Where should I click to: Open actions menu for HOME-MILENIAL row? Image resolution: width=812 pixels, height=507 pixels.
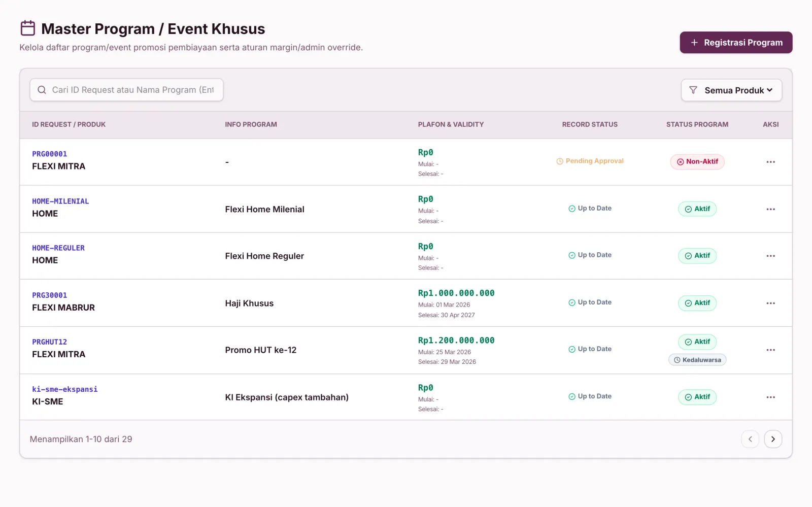770,209
